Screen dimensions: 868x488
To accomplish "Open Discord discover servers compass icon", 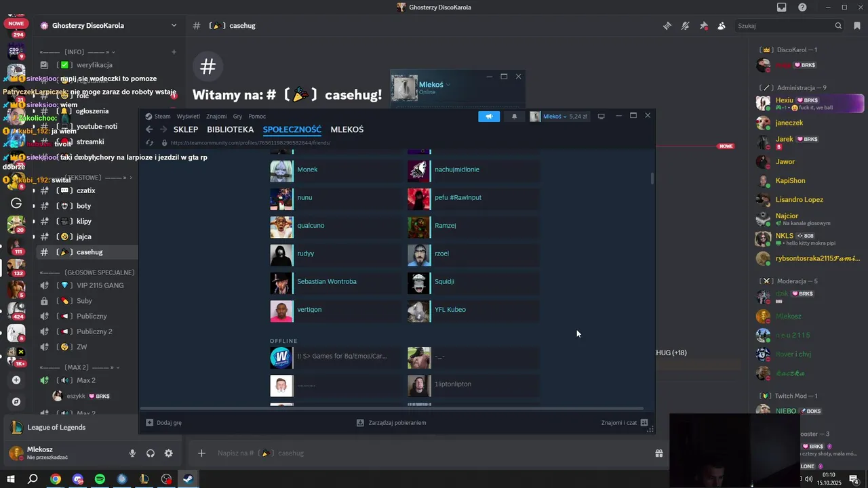I will pos(16,402).
